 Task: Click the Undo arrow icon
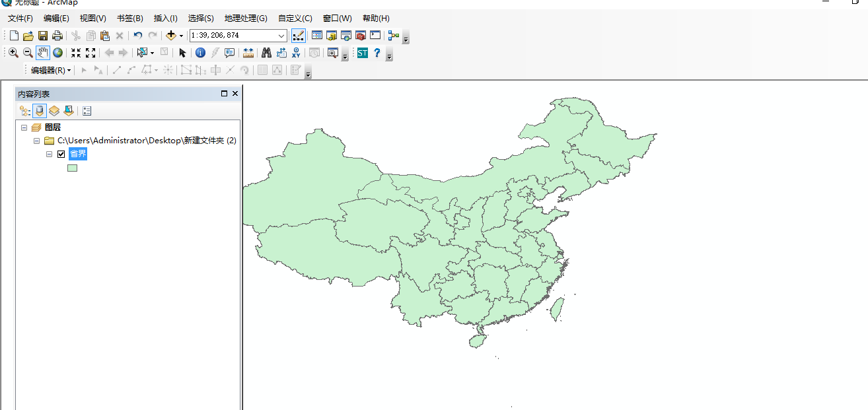tap(137, 36)
